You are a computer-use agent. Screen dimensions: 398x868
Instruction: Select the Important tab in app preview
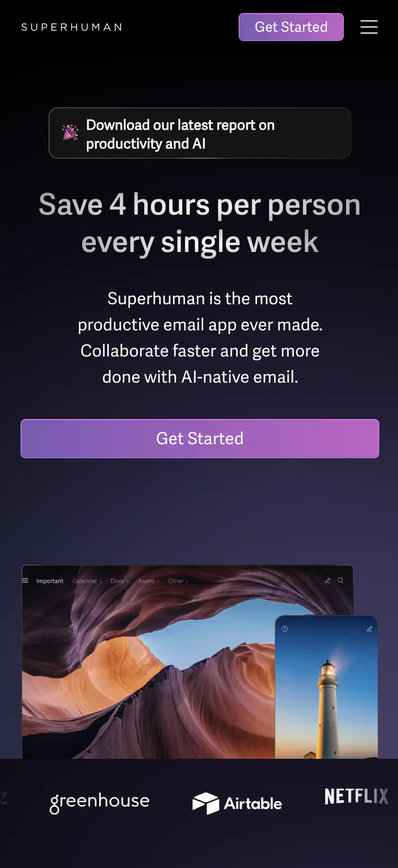coord(50,581)
